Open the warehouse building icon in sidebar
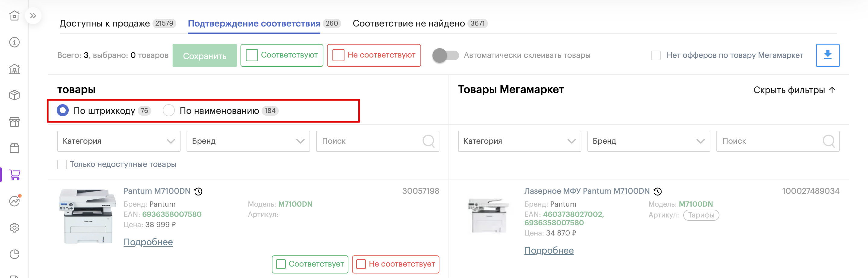Image resolution: width=868 pixels, height=278 pixels. click(14, 69)
